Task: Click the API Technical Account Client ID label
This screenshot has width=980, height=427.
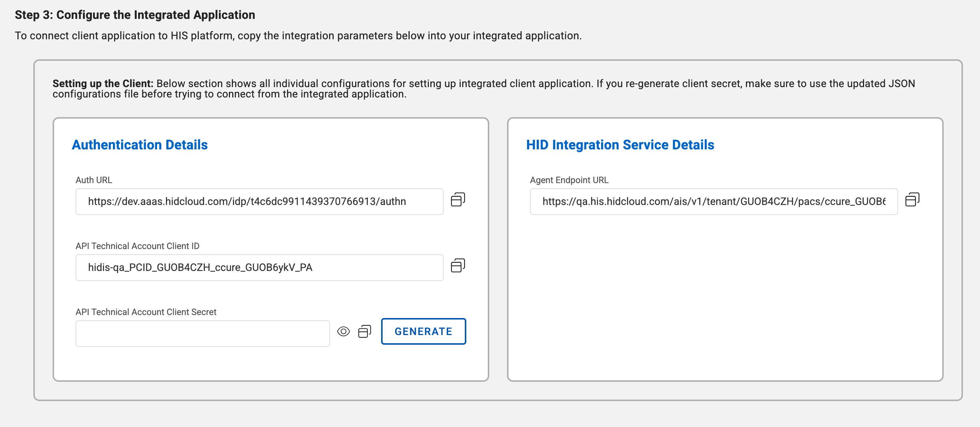Action: coord(137,246)
